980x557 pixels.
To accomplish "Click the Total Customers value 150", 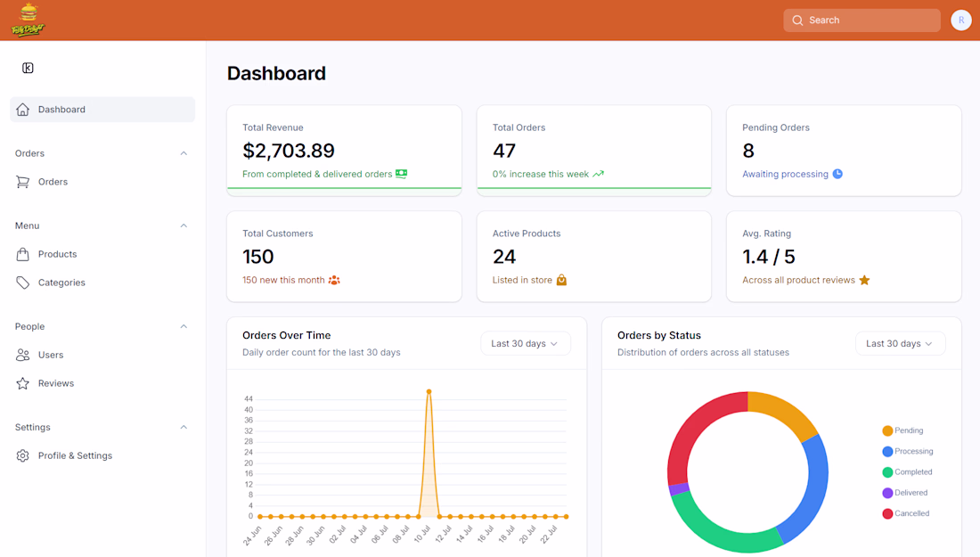I will pyautogui.click(x=258, y=257).
